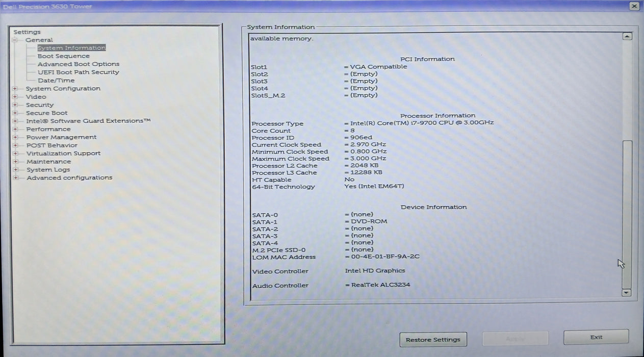Select the General category label
The image size is (644, 357).
point(39,40)
